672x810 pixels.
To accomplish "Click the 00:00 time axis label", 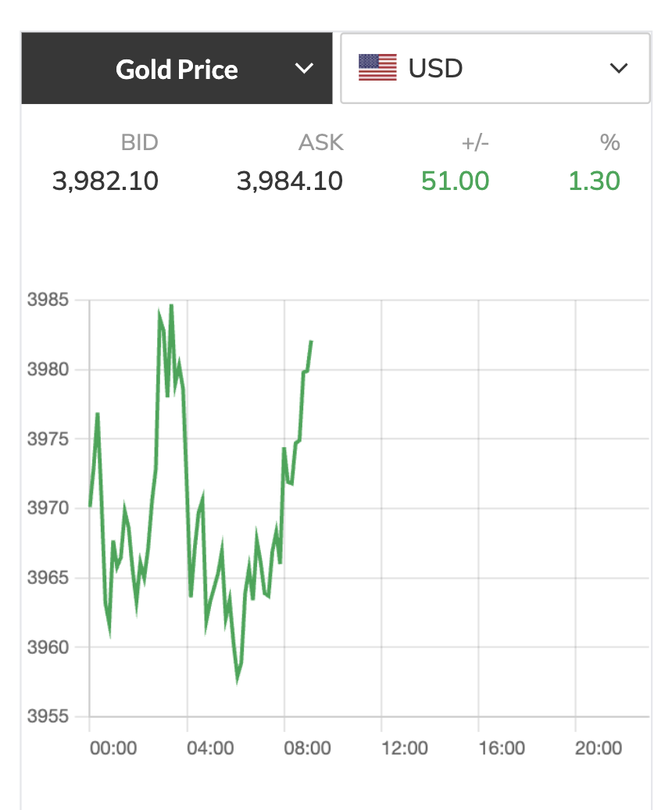I will click(113, 749).
